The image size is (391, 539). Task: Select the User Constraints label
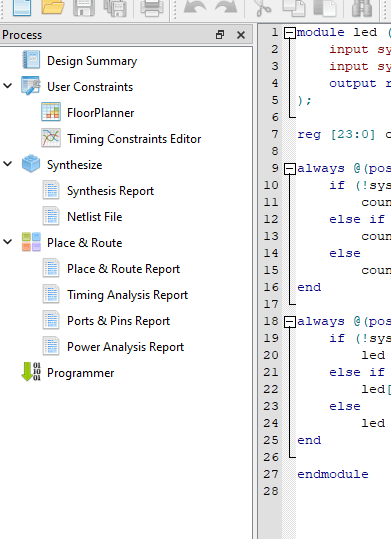tap(90, 87)
